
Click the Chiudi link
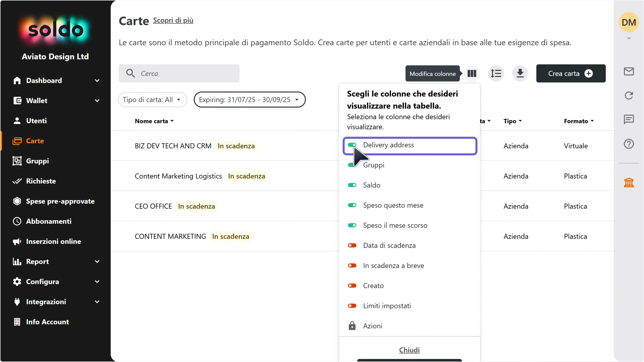pyautogui.click(x=409, y=350)
